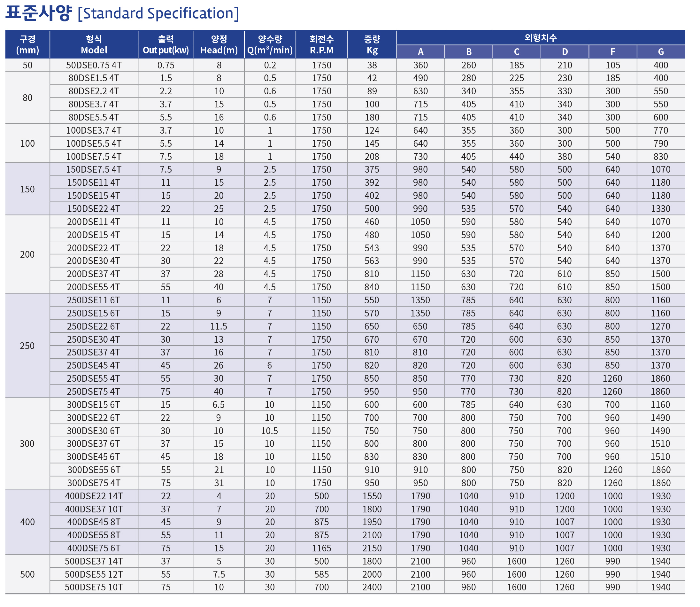This screenshot has width=700, height=607.
Task: Click model cell 50DSE0.75 4T
Action: pos(94,65)
